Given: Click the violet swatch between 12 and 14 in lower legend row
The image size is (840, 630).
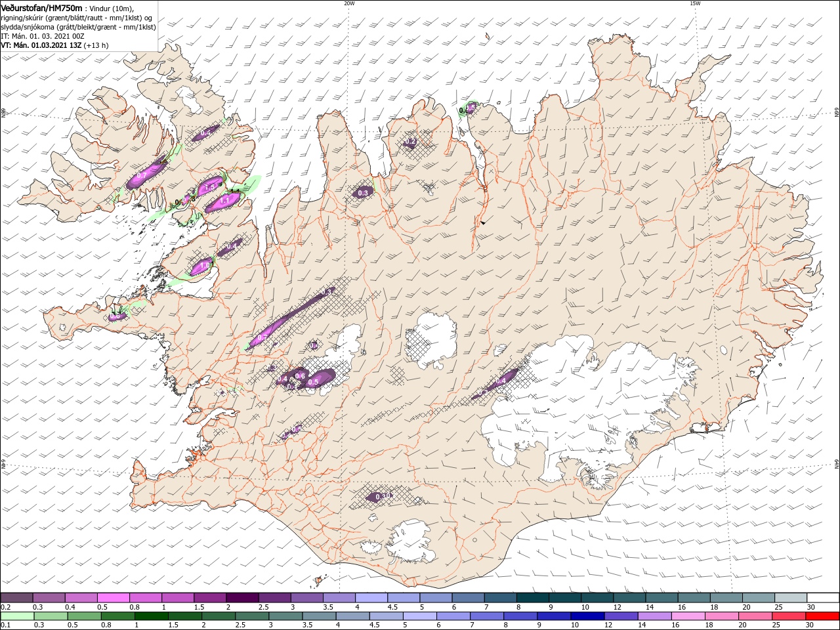Looking at the screenshot, I should [620, 616].
